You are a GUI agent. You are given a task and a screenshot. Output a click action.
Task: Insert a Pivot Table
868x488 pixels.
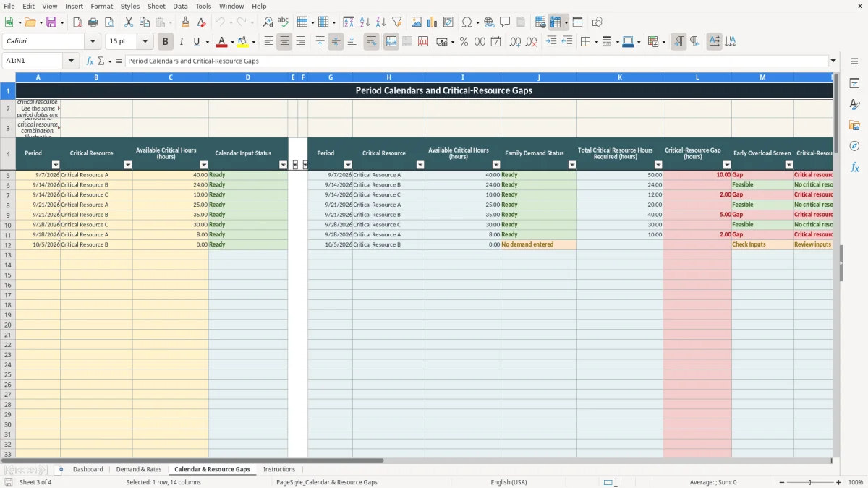point(448,22)
